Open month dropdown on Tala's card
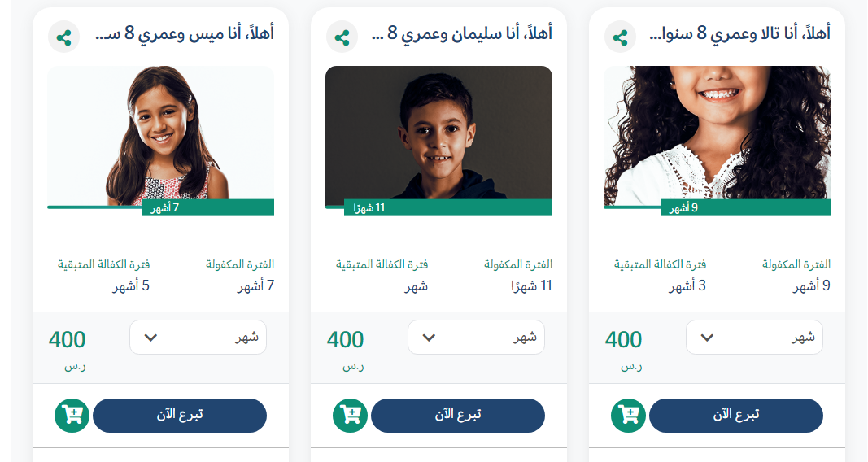Image resolution: width=868 pixels, height=462 pixels. tap(754, 338)
